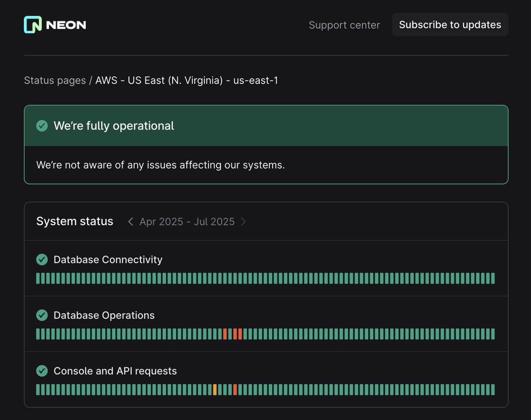
Task: Click the System status heading
Action: click(75, 221)
